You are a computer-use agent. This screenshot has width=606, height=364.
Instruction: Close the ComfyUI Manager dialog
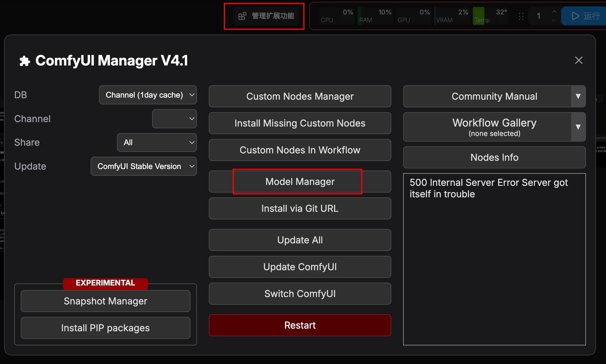(x=579, y=60)
